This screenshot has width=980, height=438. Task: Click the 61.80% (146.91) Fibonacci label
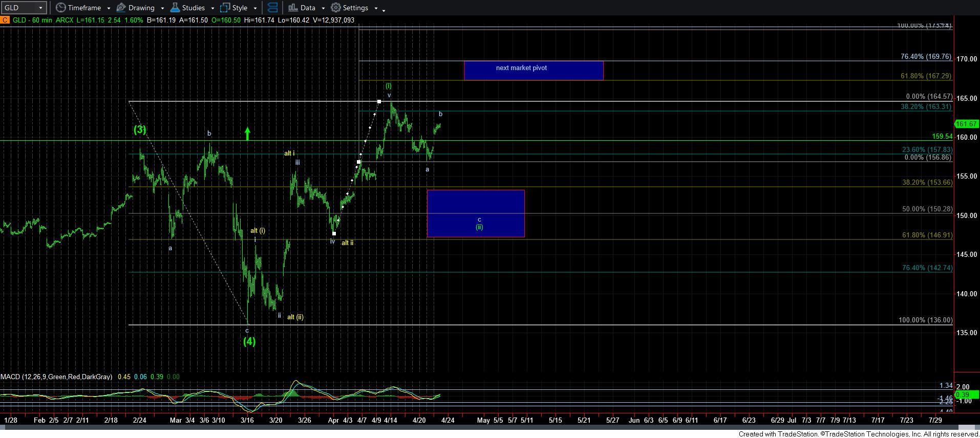click(x=927, y=235)
